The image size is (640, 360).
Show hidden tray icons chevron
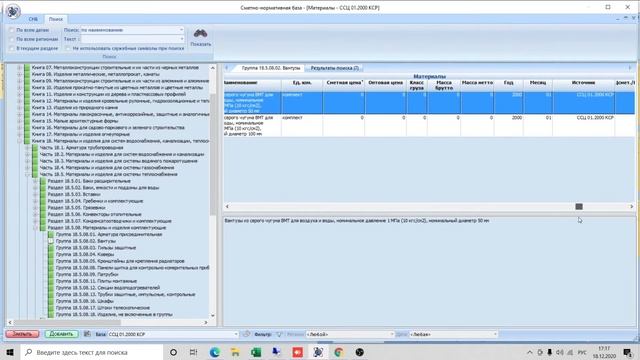tap(529, 352)
